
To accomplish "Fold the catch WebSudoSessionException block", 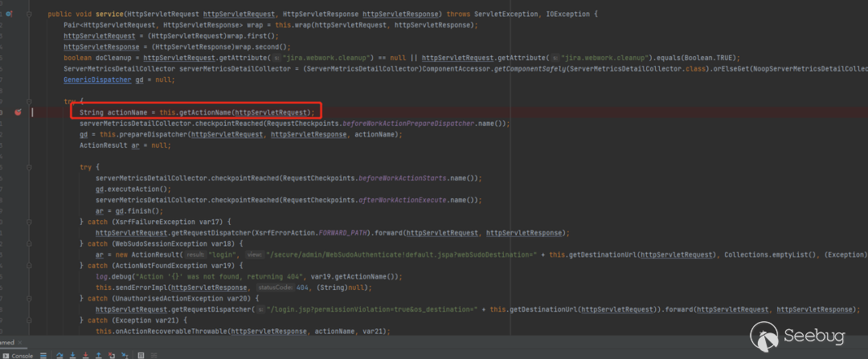I will tap(29, 243).
